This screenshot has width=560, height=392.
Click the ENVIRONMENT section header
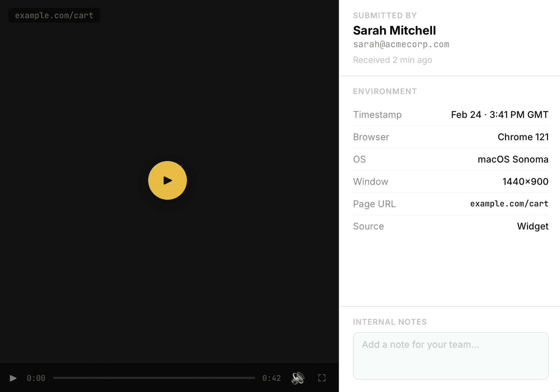[385, 91]
